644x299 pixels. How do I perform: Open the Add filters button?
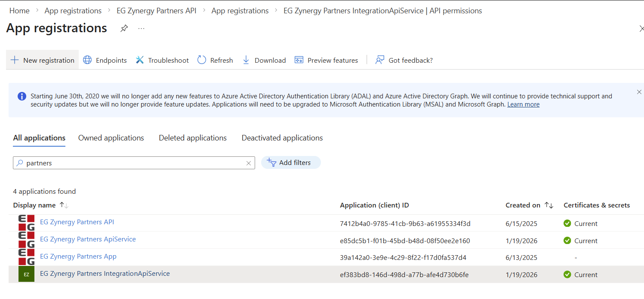click(x=291, y=162)
